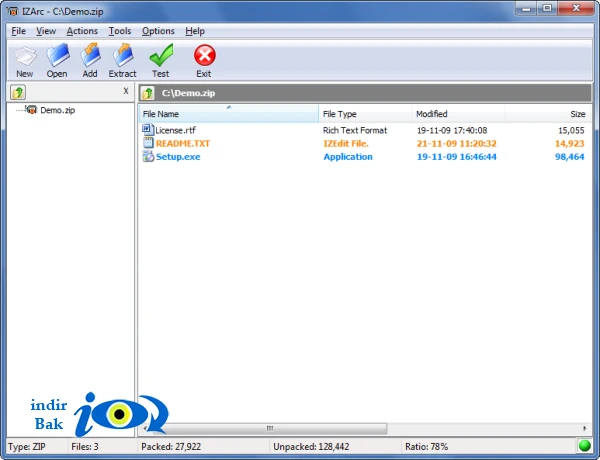Sort by File Type column header
The width and height of the screenshot is (600, 460).
point(365,114)
